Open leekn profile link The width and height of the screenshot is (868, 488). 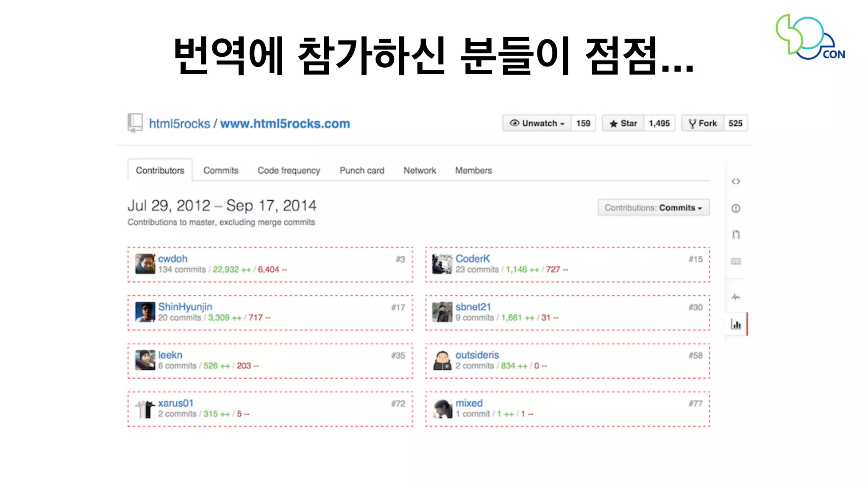(170, 355)
